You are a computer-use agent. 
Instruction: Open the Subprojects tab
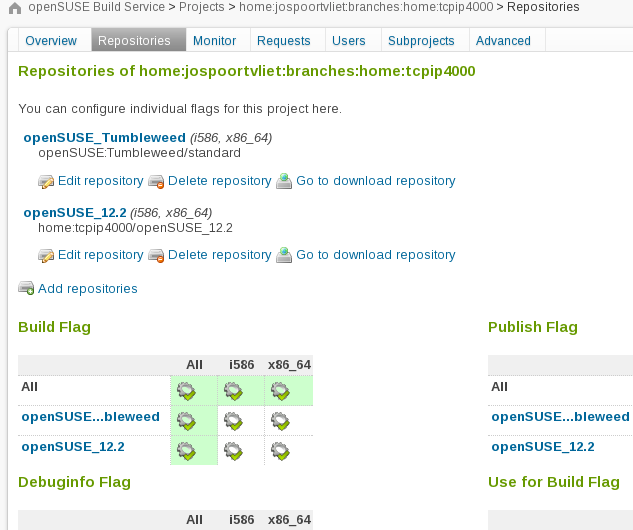[421, 41]
